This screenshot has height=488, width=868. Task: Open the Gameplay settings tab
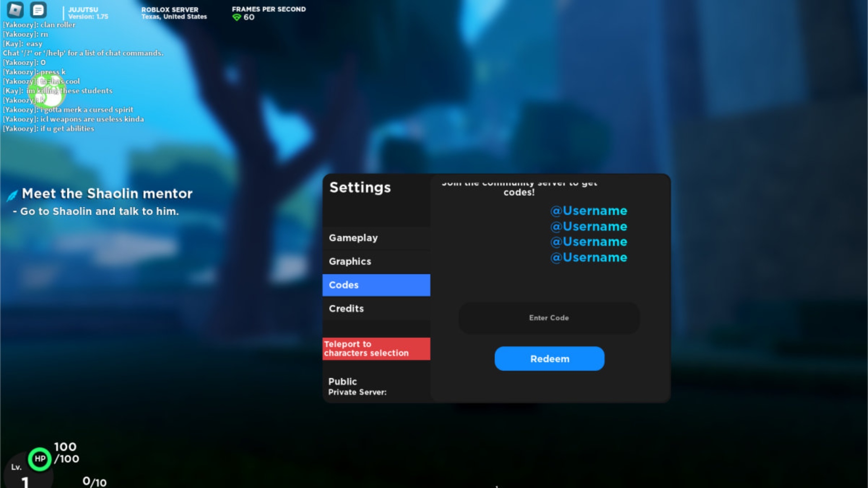tap(376, 238)
